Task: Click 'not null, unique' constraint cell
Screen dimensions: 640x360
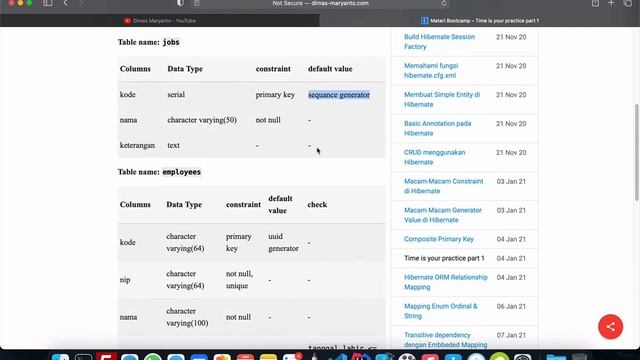Action: (x=240, y=280)
